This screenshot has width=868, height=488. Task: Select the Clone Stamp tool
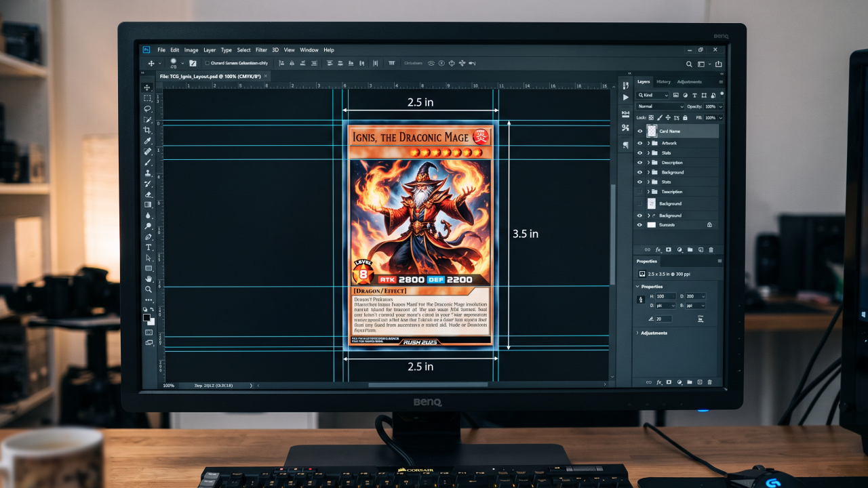pyautogui.click(x=147, y=174)
